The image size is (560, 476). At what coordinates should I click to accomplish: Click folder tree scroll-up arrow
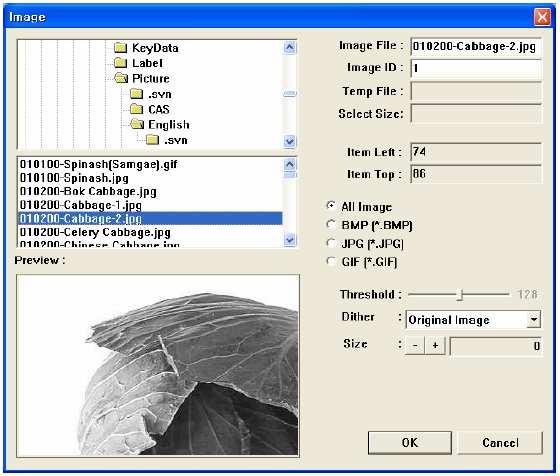[x=290, y=47]
